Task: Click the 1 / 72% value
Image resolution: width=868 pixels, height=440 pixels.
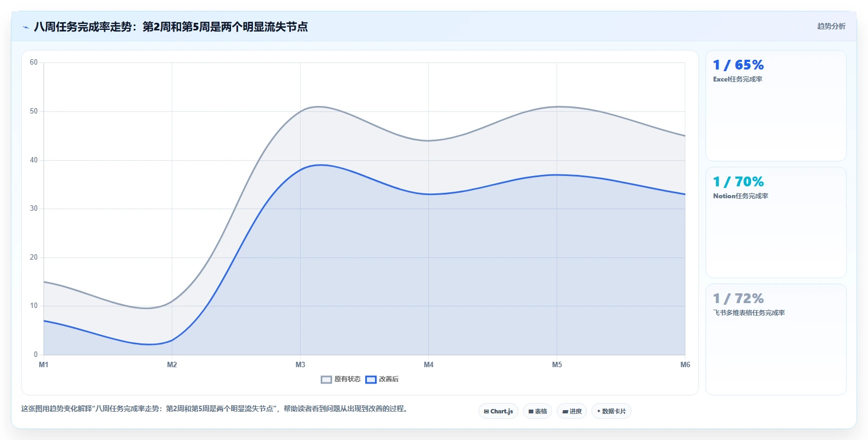Action: tap(738, 299)
